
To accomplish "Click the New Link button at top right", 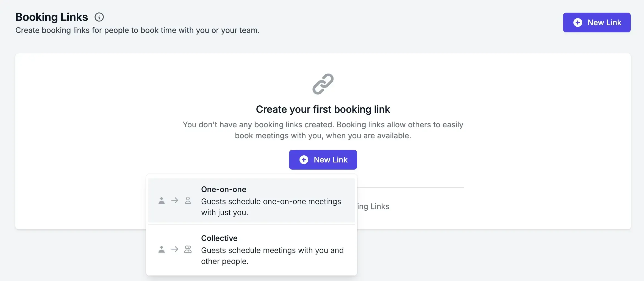I will point(597,23).
